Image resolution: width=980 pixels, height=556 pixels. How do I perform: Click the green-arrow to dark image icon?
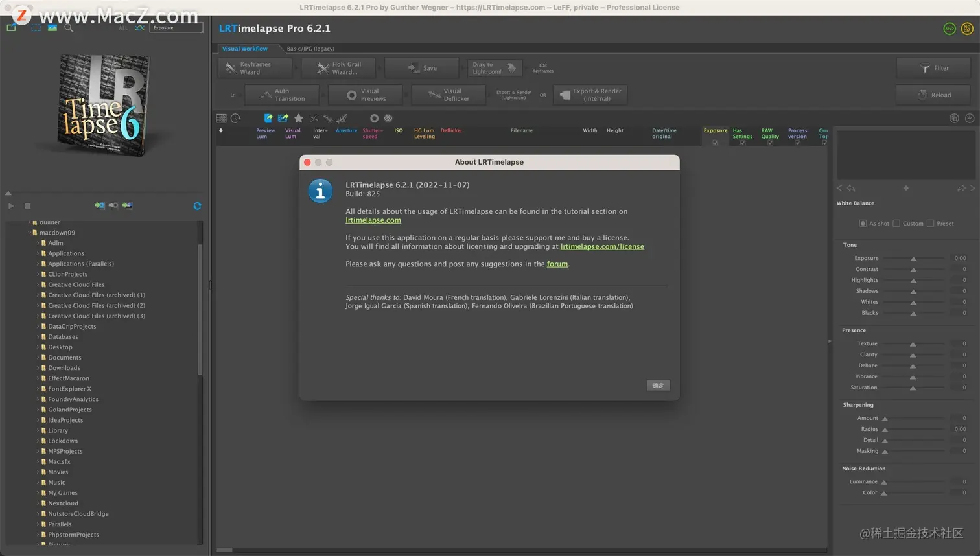point(128,205)
